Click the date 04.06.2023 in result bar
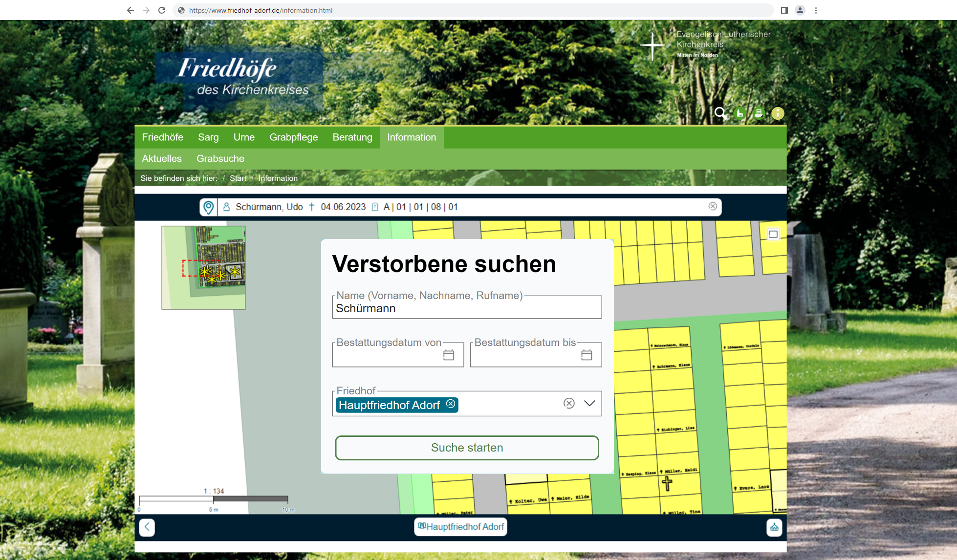957x560 pixels. click(x=343, y=207)
